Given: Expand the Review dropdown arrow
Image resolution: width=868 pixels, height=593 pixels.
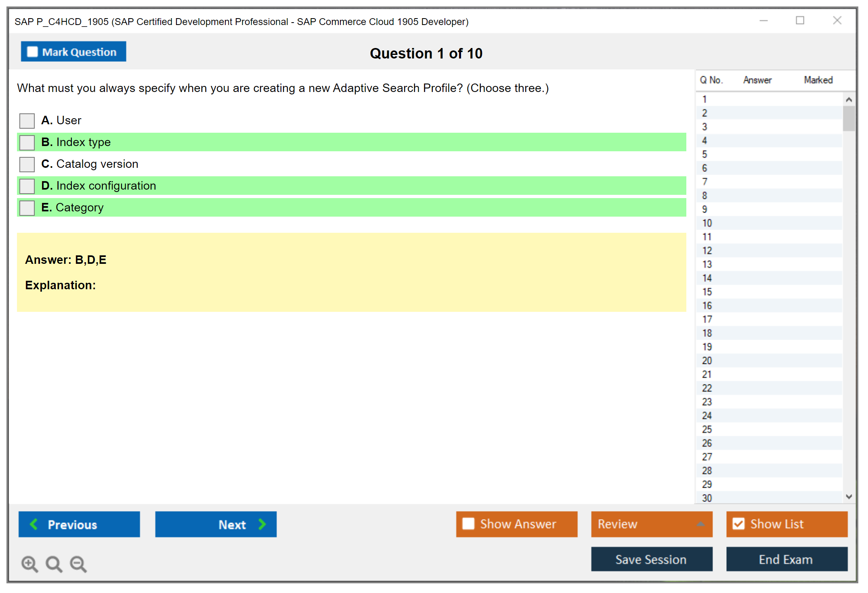Looking at the screenshot, I should point(700,524).
